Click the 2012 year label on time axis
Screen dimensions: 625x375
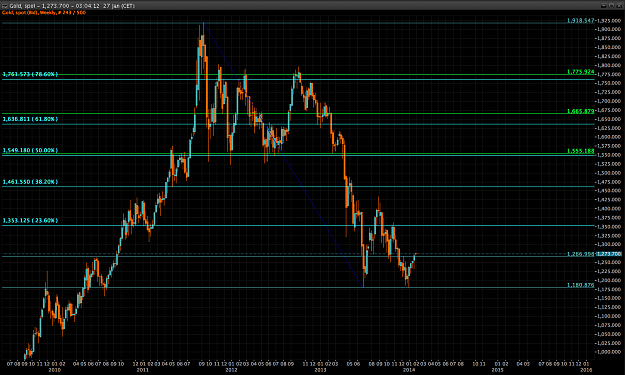point(232,370)
